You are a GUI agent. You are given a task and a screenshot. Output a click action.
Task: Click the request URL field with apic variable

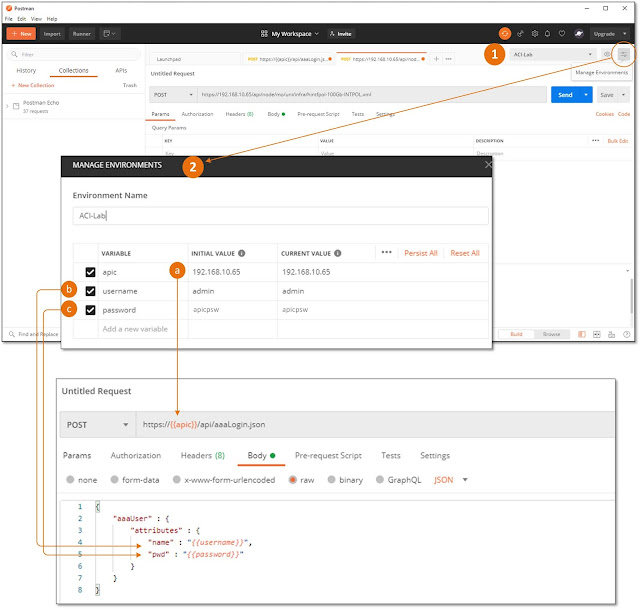pyautogui.click(x=375, y=425)
